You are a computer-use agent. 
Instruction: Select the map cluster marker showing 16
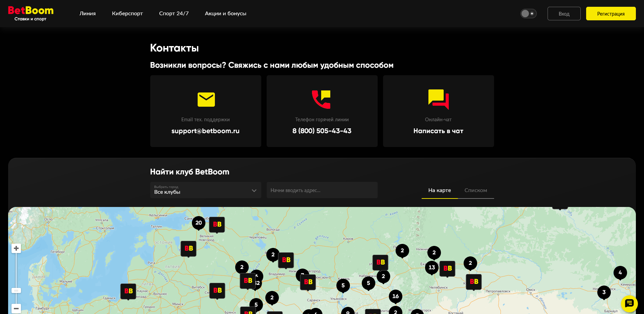[395, 296]
